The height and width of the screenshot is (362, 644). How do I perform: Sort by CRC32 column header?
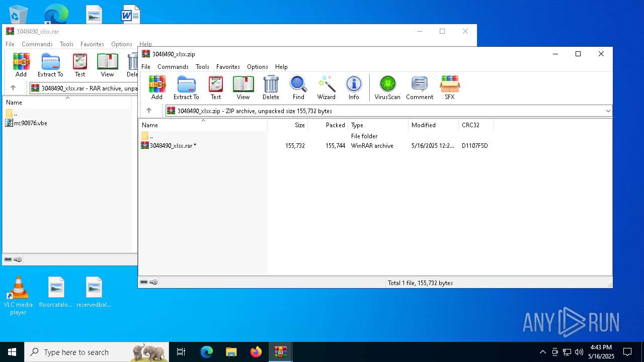click(x=476, y=125)
